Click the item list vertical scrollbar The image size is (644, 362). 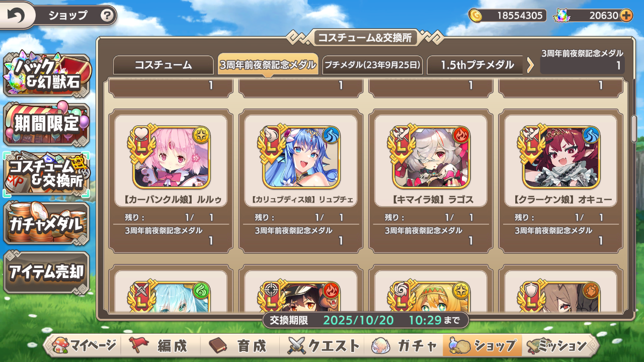tap(634, 128)
